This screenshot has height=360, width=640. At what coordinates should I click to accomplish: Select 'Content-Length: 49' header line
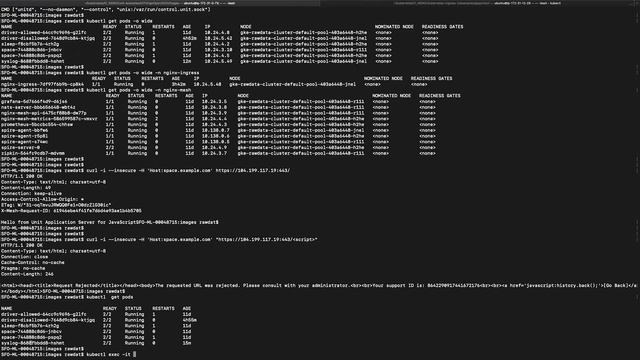[26, 187]
